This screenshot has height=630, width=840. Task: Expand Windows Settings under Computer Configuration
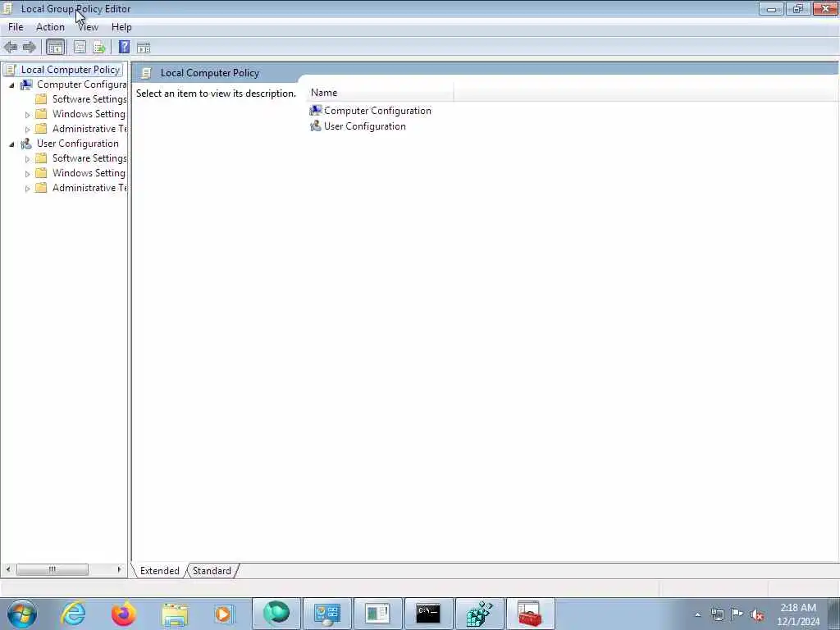[27, 115]
